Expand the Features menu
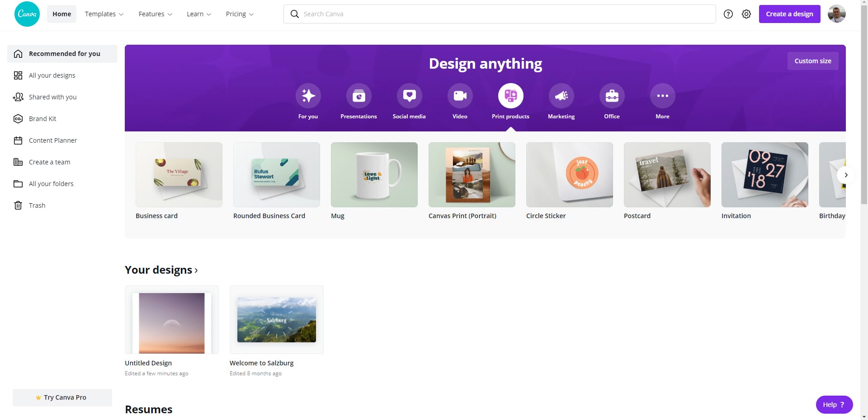This screenshot has width=868, height=420. (155, 14)
